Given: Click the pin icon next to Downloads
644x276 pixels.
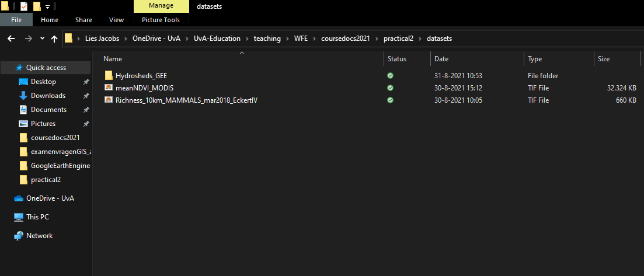Looking at the screenshot, I should (x=86, y=96).
